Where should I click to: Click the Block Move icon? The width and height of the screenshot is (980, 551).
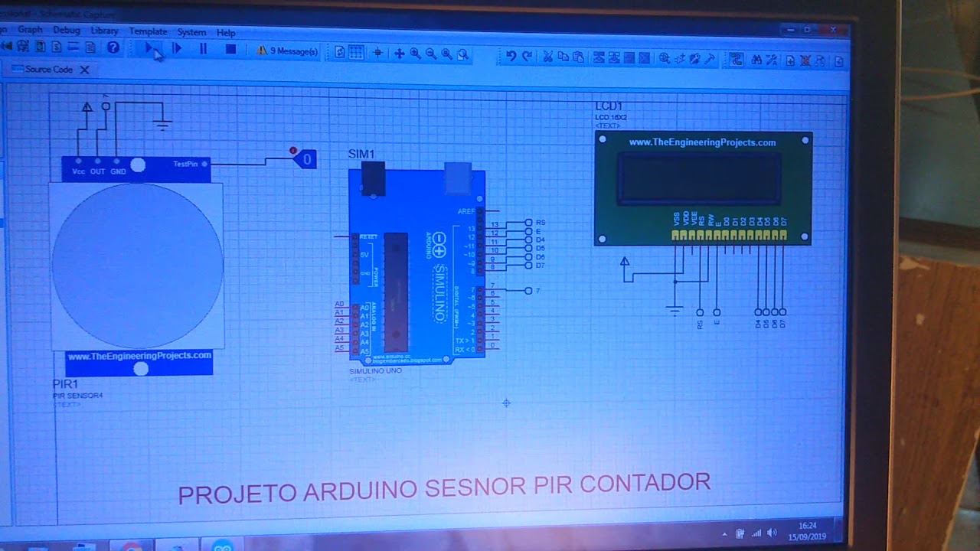coord(614,57)
